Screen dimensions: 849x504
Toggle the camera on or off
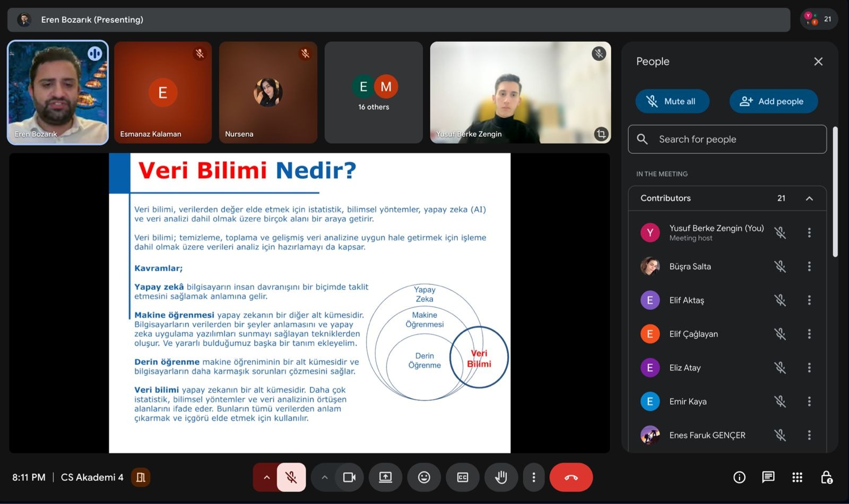coord(349,477)
